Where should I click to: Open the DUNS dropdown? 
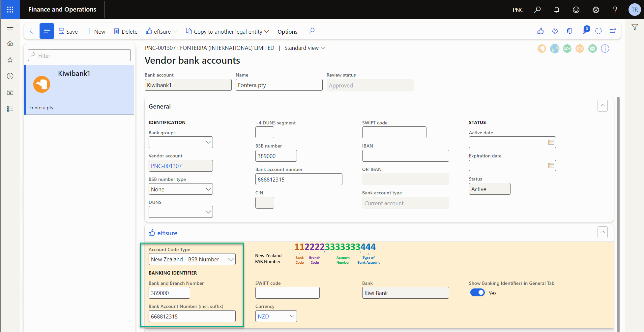(208, 212)
